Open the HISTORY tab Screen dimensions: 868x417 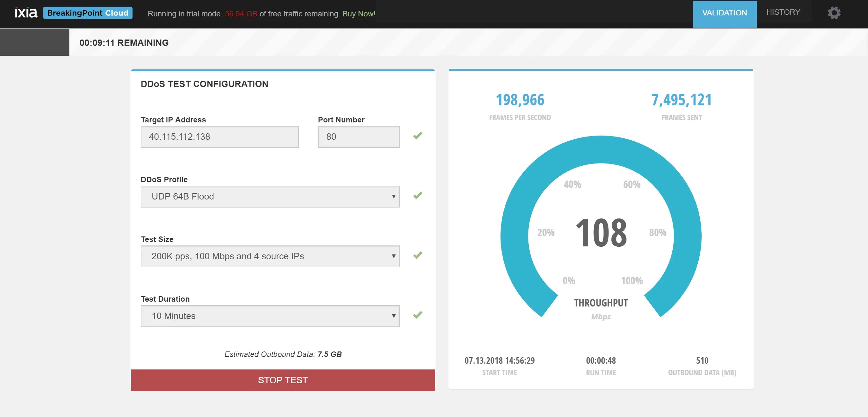tap(783, 12)
